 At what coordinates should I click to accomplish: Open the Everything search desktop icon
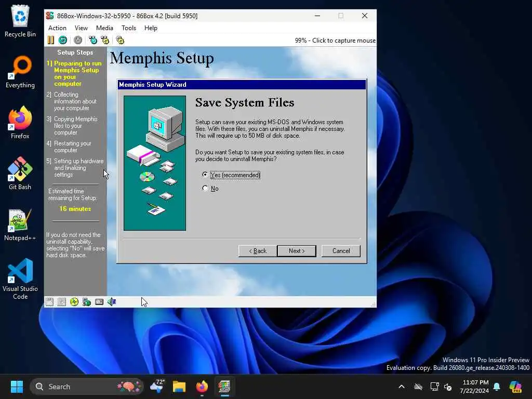[x=20, y=72]
